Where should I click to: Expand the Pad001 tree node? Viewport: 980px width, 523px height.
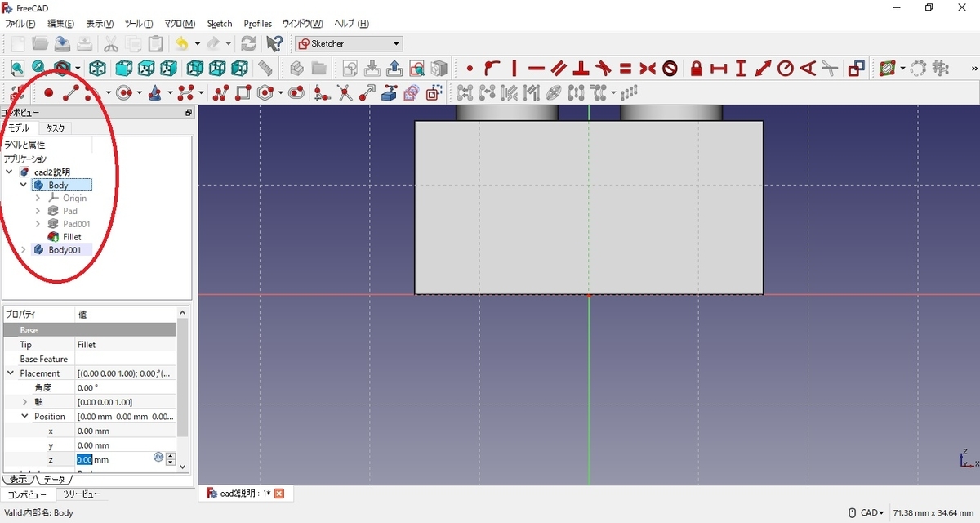click(x=38, y=223)
